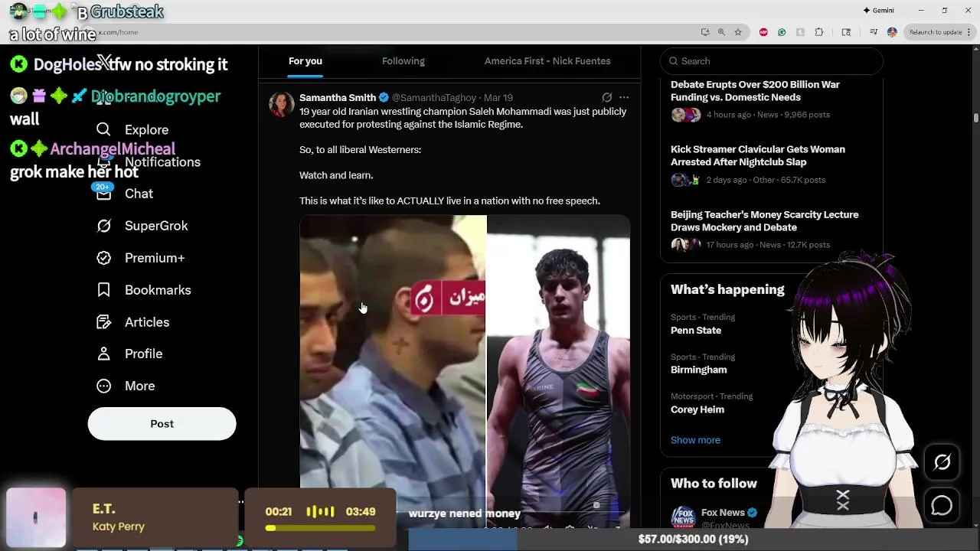Image resolution: width=980 pixels, height=551 pixels.
Task: Bookmark this page with the star icon
Action: pos(738,32)
